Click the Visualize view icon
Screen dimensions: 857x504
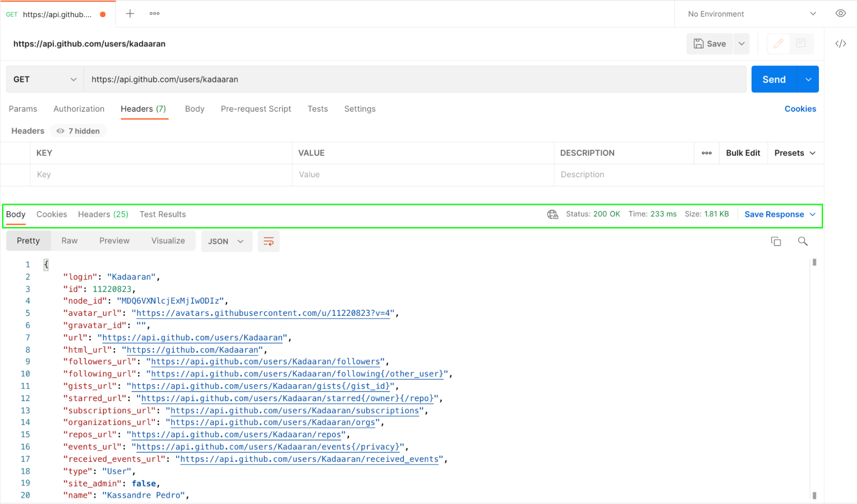tap(168, 240)
